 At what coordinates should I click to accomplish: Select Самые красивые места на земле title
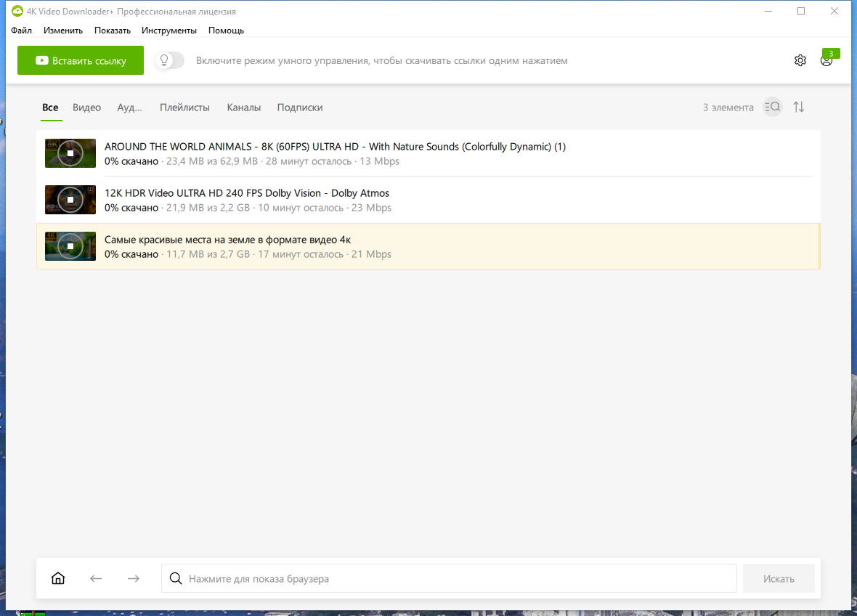(x=227, y=240)
